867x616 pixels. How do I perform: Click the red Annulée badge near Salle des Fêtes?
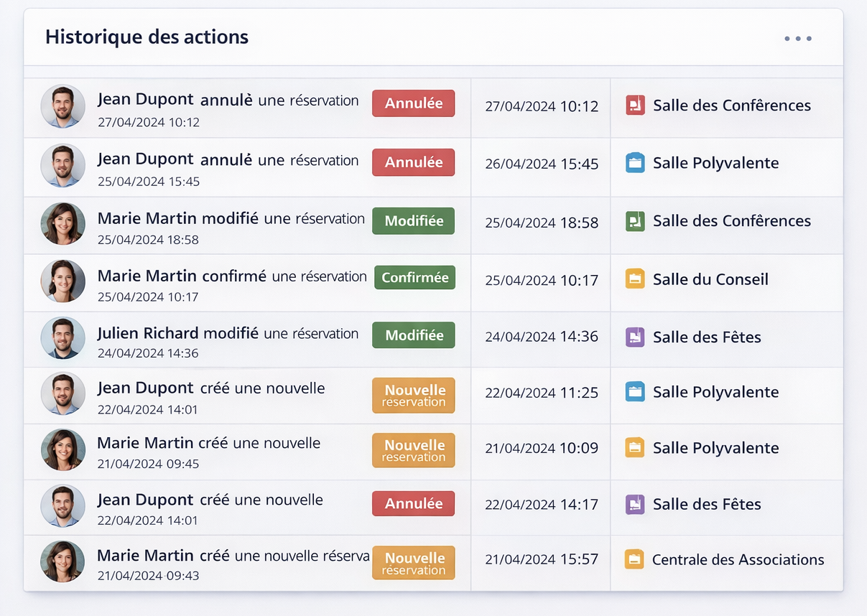[413, 503]
